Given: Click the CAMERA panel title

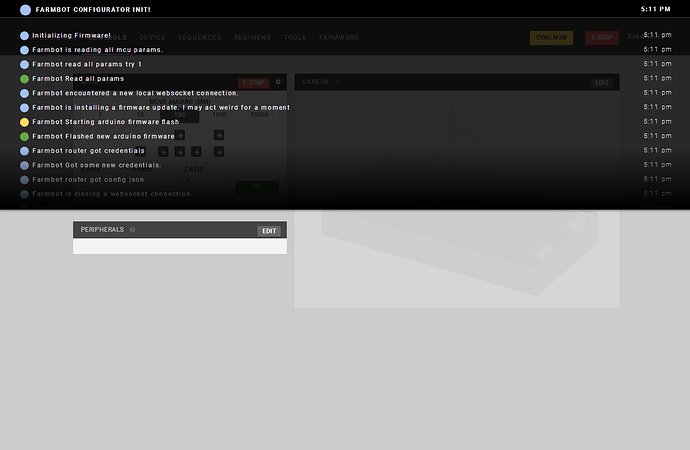Looking at the screenshot, I should (x=315, y=82).
